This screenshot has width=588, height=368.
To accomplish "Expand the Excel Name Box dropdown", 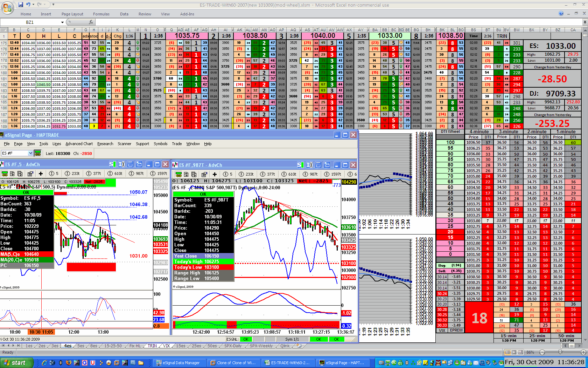I will click(x=63, y=22).
